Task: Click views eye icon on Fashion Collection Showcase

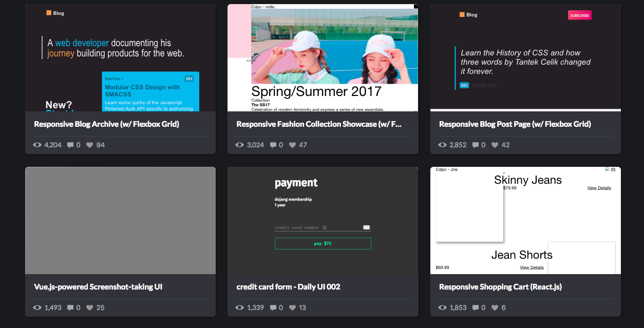Action: coord(239,145)
